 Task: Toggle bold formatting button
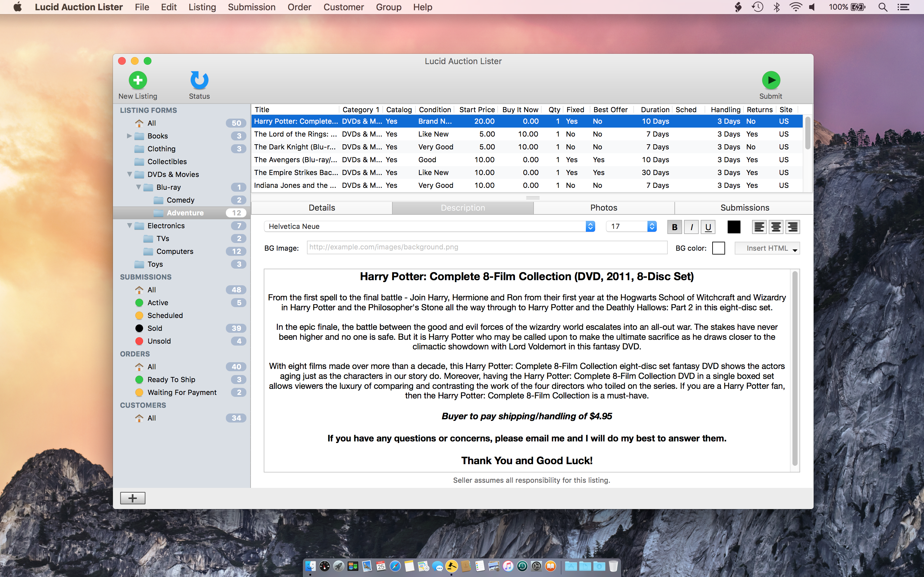pyautogui.click(x=675, y=227)
